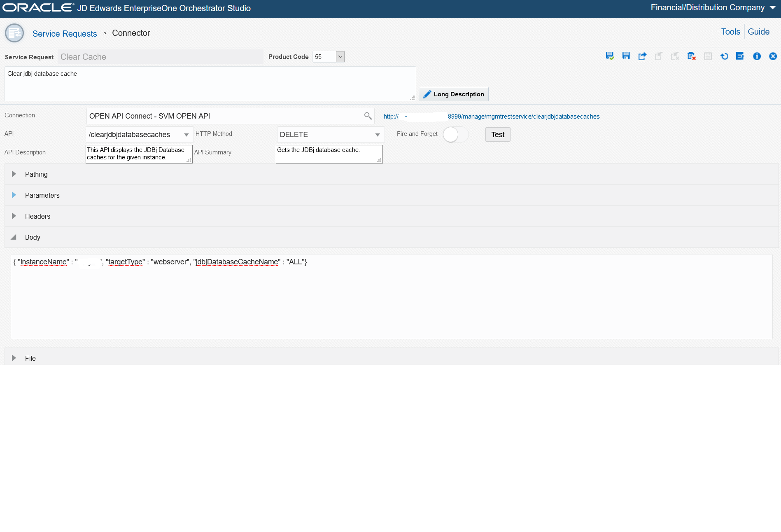Click the Oracle logo in header
The width and height of the screenshot is (781, 532).
pyautogui.click(x=38, y=8)
